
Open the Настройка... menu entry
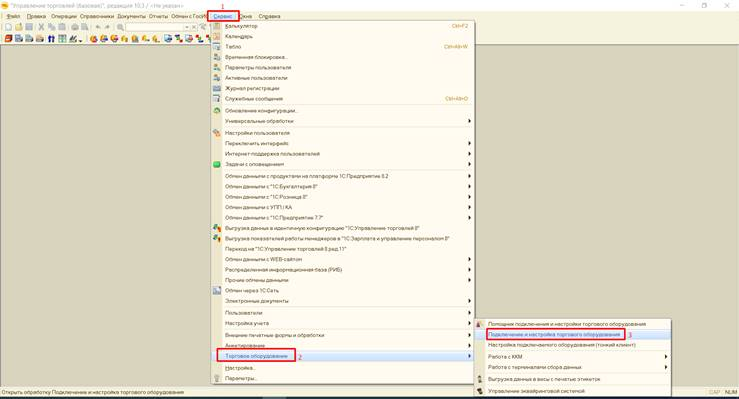pyautogui.click(x=343, y=368)
